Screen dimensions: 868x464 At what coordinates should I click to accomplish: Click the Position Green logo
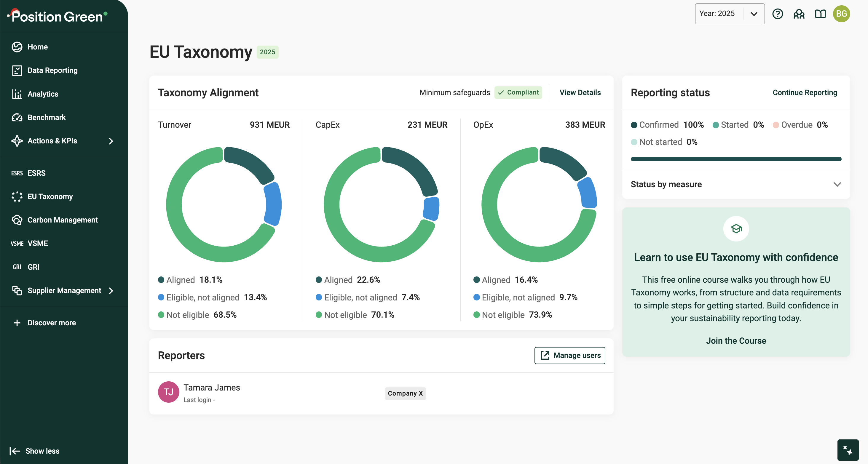coord(57,16)
